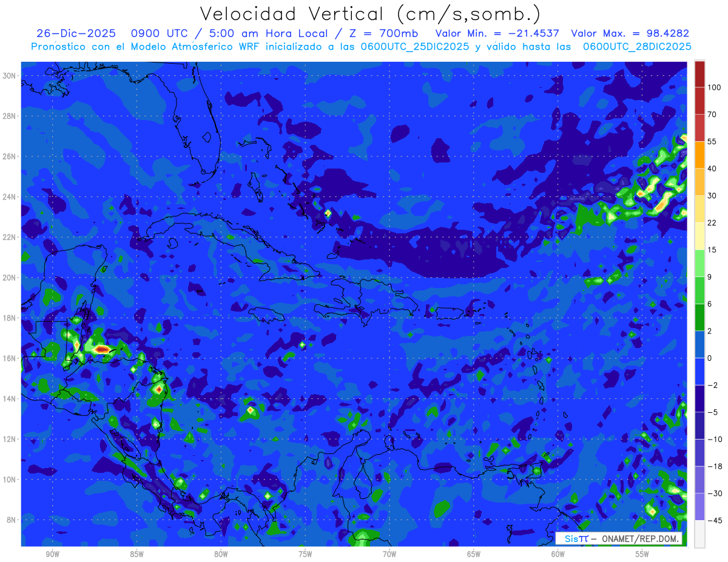Viewport: 728px width, 562px height.
Task: Pick the bright blue swatch between -2 and 0
Action: pyautogui.click(x=699, y=371)
